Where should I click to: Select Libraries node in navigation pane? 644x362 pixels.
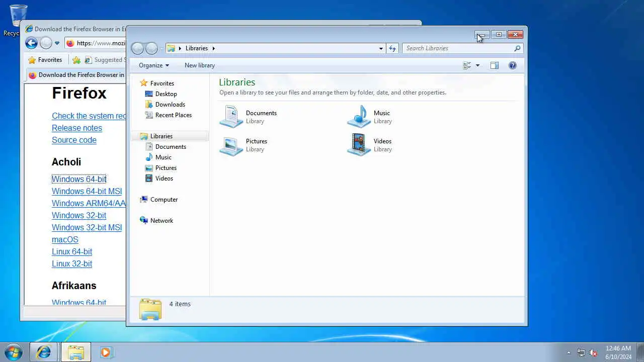[x=161, y=136]
